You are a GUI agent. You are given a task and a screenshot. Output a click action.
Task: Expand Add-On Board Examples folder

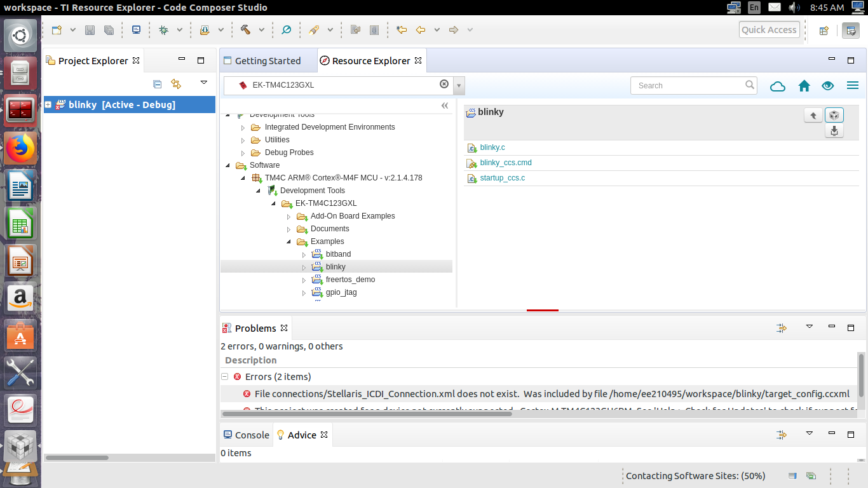[x=288, y=217]
